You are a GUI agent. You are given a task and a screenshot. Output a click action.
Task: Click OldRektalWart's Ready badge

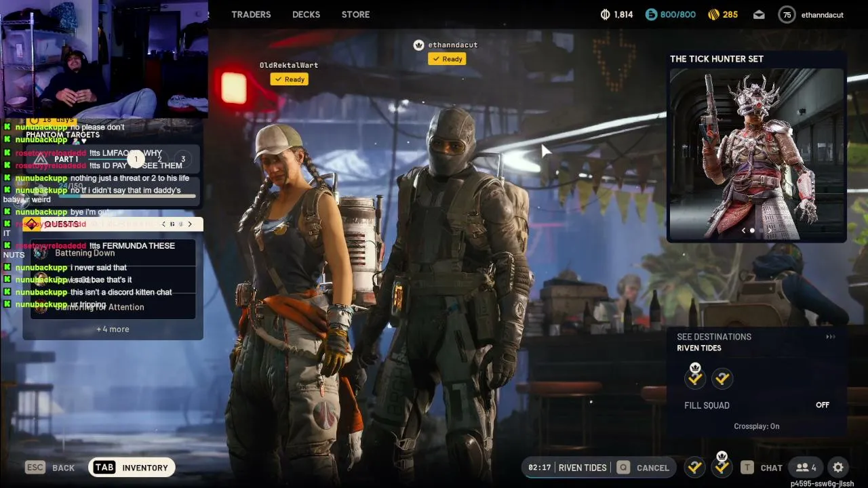[x=290, y=79]
